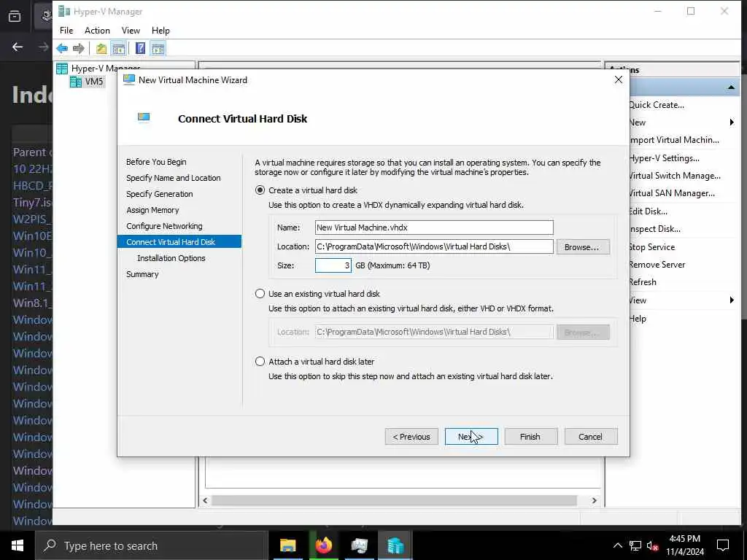This screenshot has width=747, height=560.
Task: Click the Previous button
Action: pyautogui.click(x=411, y=437)
